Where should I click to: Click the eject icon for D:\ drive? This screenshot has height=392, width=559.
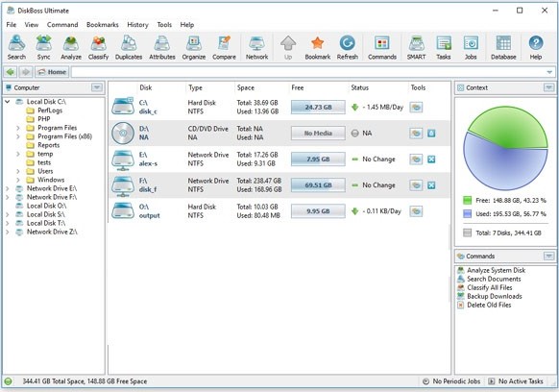point(431,134)
